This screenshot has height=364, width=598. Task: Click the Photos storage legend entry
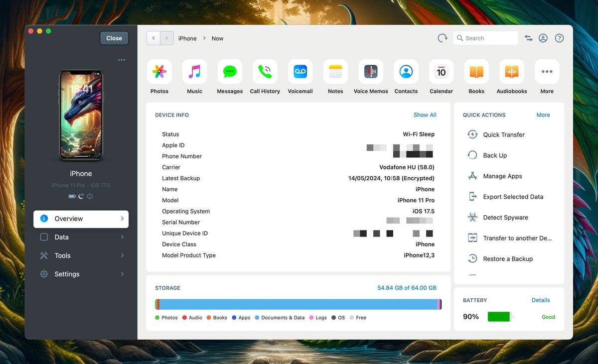[x=166, y=318]
